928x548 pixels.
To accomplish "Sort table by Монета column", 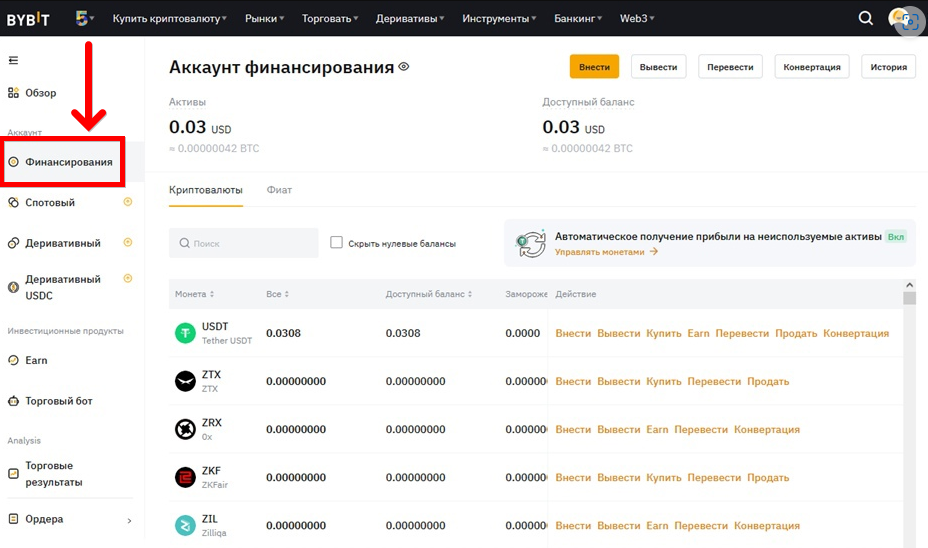I will point(194,294).
